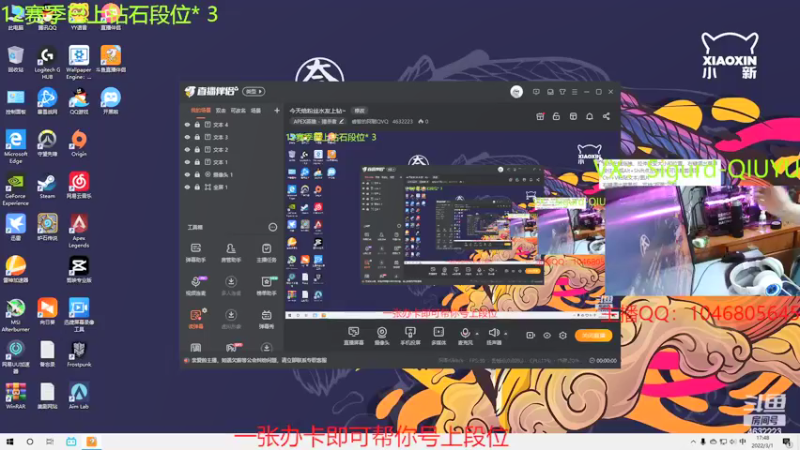
Task: Add a screen capture source from bottom bar
Action: pos(353,336)
